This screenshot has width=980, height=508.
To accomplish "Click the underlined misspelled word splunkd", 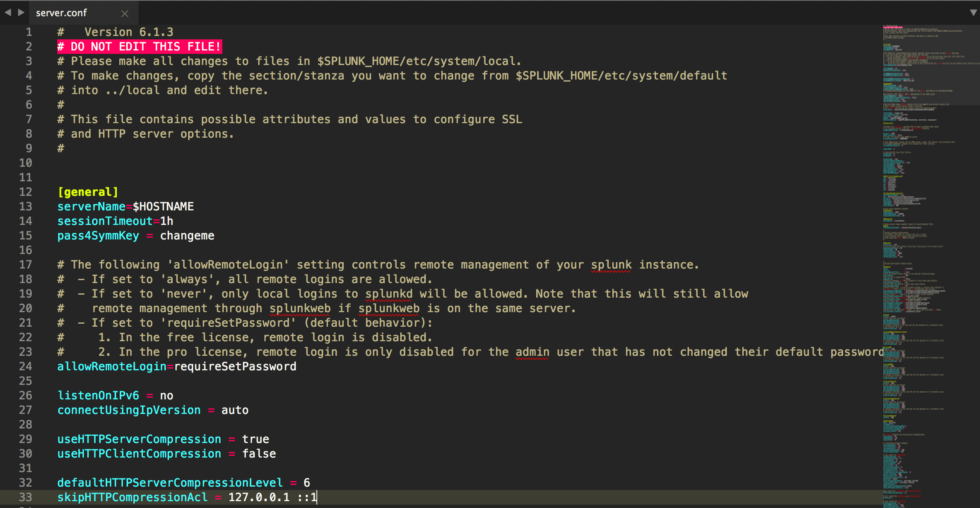I will pyautogui.click(x=389, y=294).
